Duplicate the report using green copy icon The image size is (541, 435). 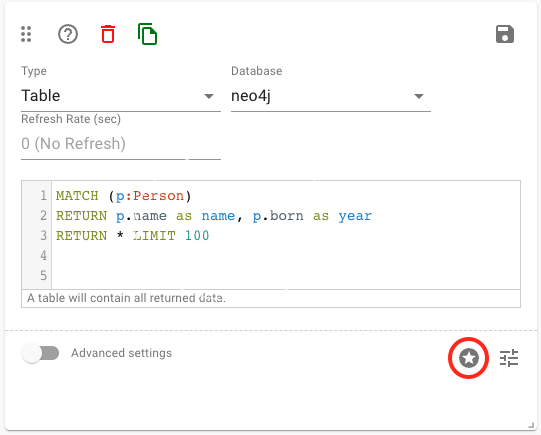pyautogui.click(x=147, y=34)
